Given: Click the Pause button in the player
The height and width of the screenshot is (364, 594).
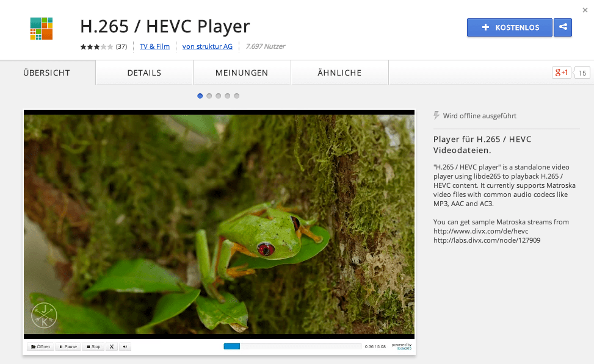Looking at the screenshot, I should point(68,346).
